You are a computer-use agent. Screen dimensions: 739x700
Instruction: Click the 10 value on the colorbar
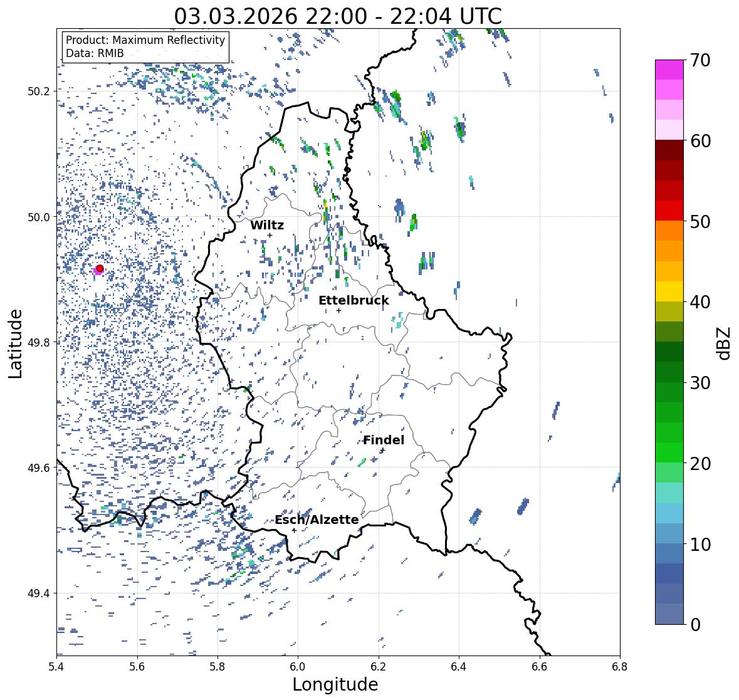click(700, 544)
